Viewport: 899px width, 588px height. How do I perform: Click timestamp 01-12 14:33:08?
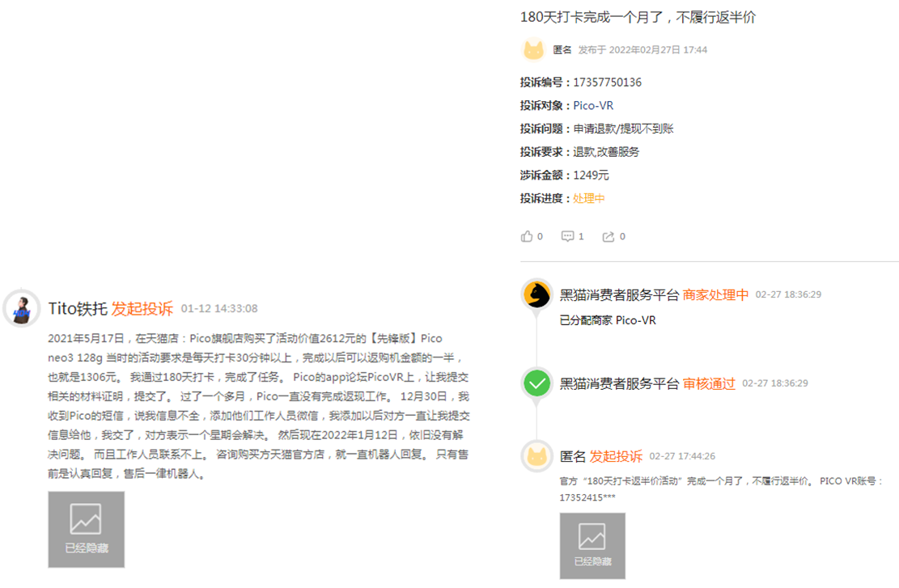click(x=219, y=309)
